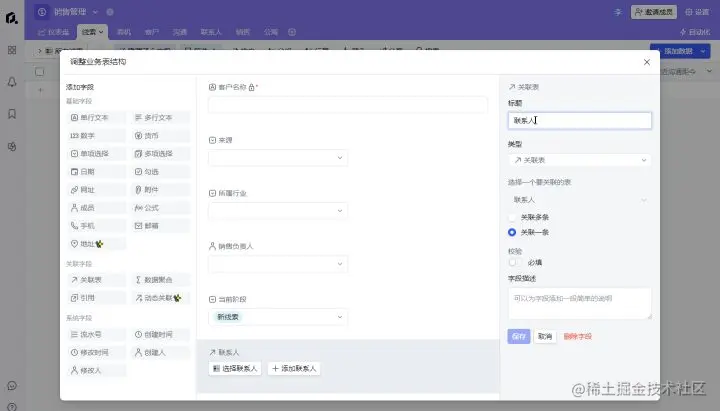Open chat support icon at sidebar bottom
This screenshot has height=411, width=720.
click(12, 386)
